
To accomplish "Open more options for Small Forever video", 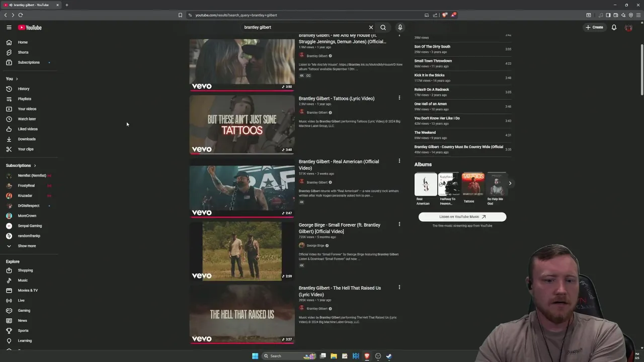I will (x=399, y=224).
